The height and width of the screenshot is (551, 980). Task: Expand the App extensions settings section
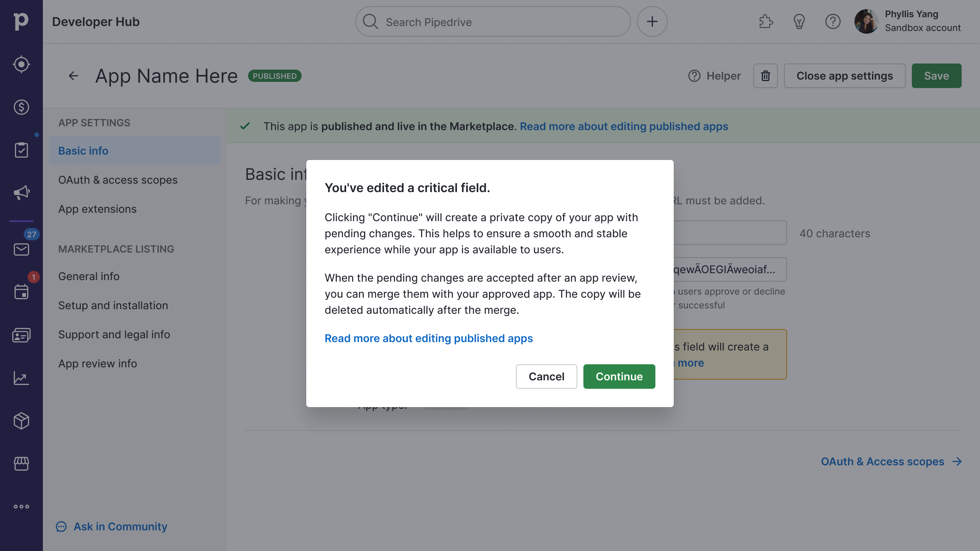pos(97,209)
